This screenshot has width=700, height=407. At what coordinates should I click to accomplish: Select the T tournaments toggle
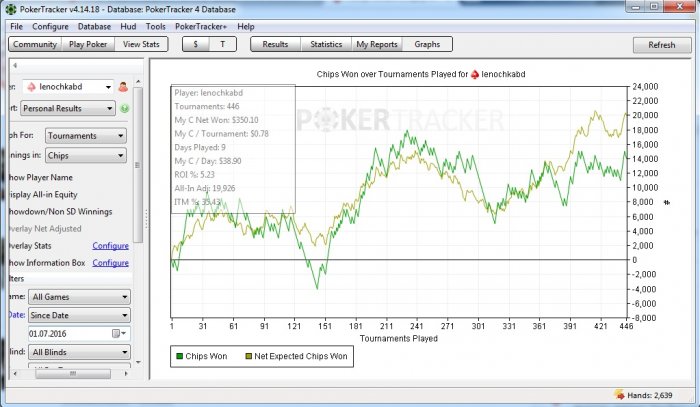[222, 44]
